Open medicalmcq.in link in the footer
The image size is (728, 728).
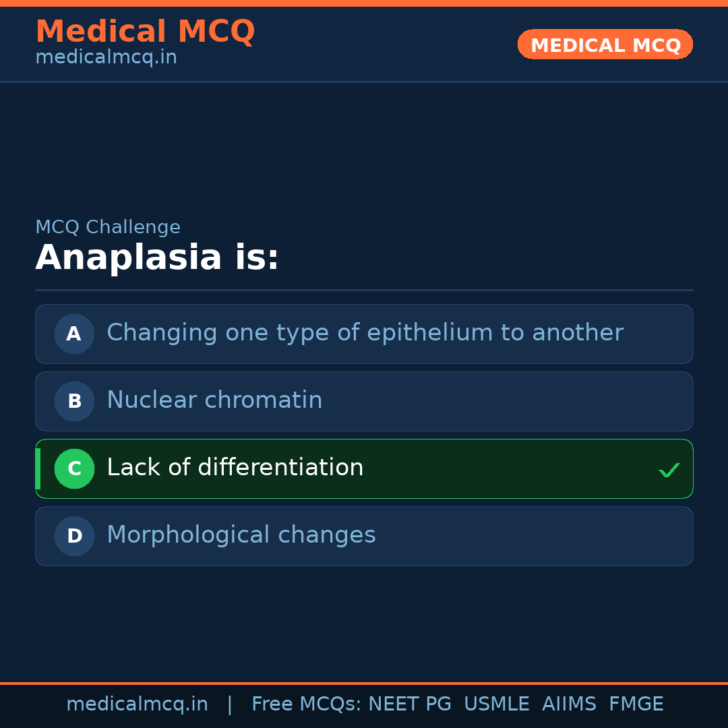pos(137,704)
